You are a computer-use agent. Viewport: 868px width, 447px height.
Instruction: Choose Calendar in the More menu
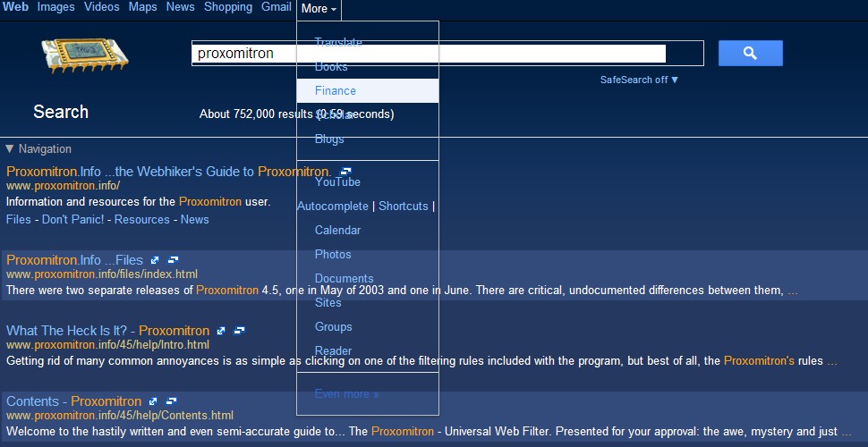point(337,230)
